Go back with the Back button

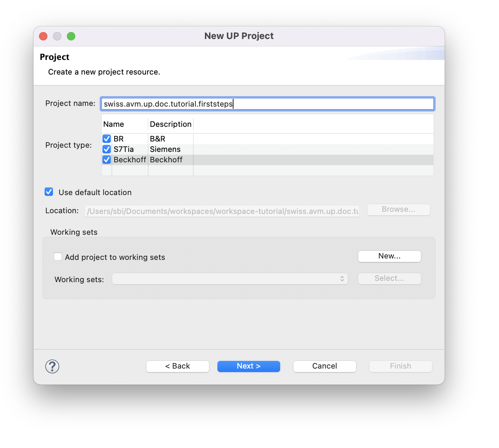[177, 366]
